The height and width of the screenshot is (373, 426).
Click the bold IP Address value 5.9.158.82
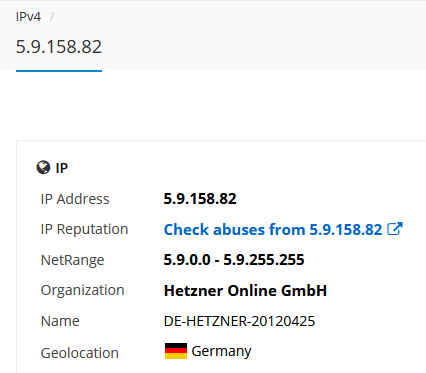click(x=200, y=199)
